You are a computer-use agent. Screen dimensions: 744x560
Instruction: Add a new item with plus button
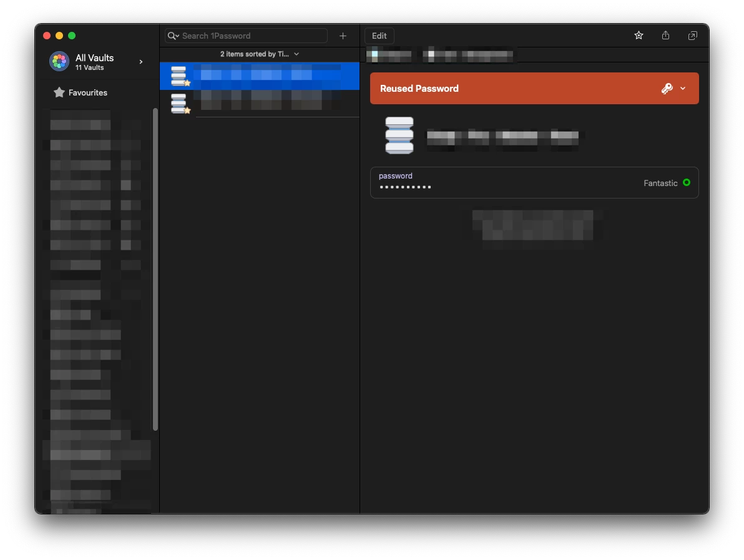click(343, 36)
